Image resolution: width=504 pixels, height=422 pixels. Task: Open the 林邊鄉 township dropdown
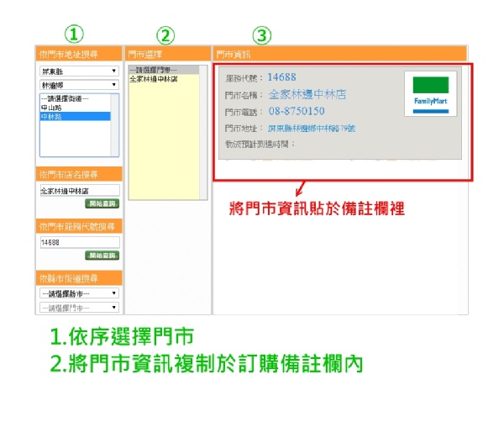pos(79,85)
